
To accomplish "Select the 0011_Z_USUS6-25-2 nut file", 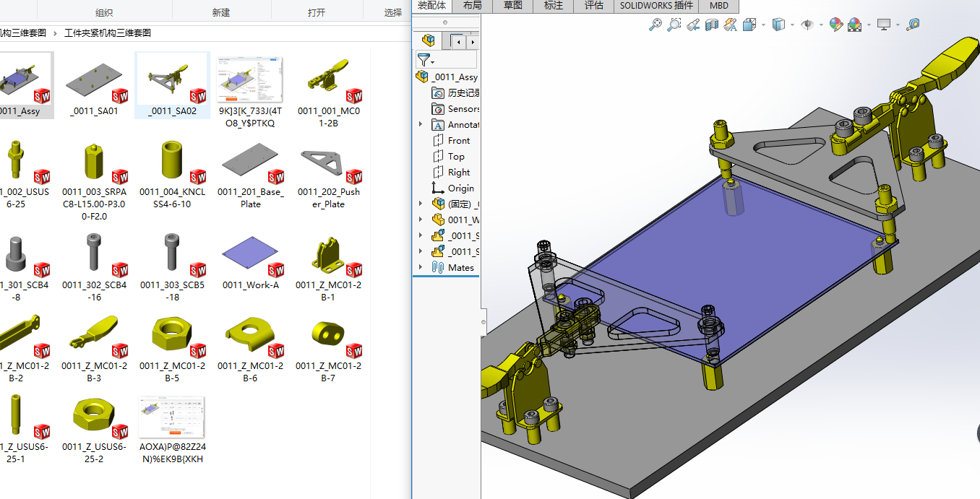I will tap(94, 429).
